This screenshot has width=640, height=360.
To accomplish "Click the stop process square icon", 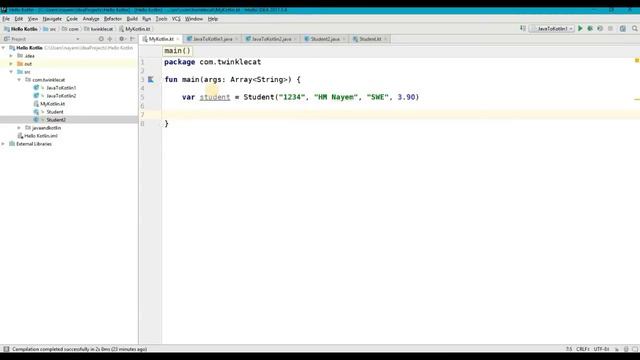I will point(610,29).
